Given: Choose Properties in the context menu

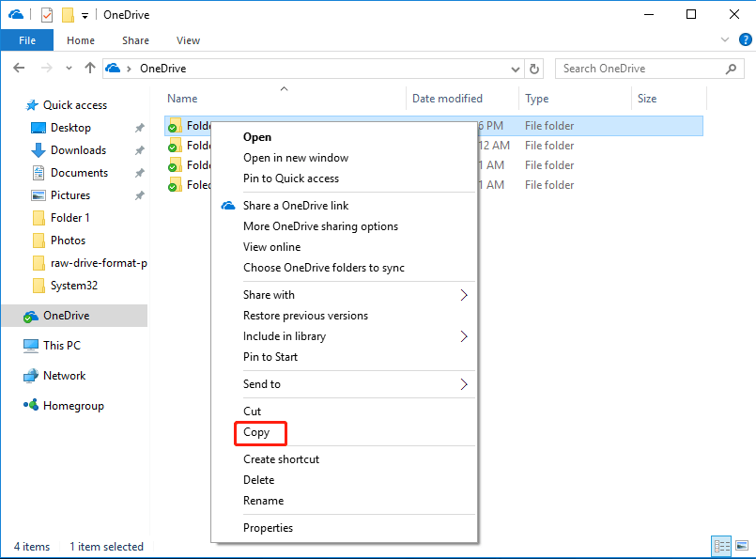Looking at the screenshot, I should [x=268, y=528].
